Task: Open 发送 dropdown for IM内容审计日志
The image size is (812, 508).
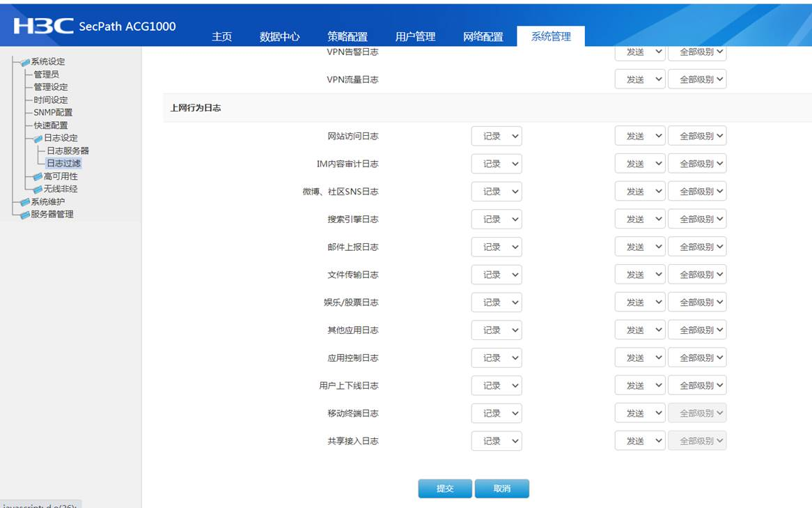Action: click(x=640, y=164)
